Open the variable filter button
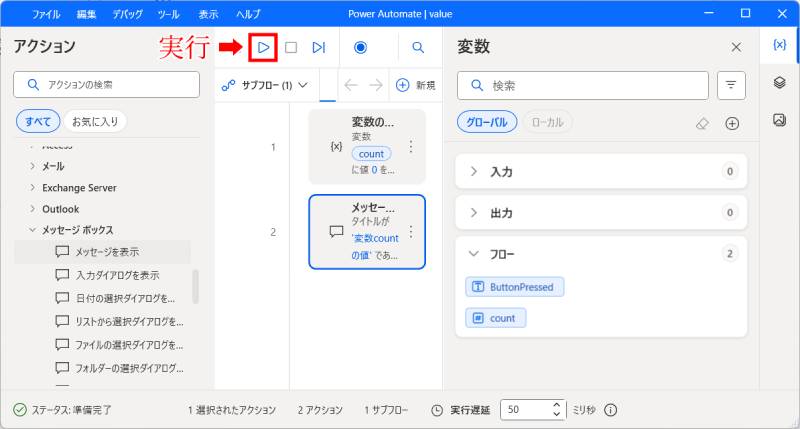Image resolution: width=800 pixels, height=429 pixels. (x=731, y=85)
